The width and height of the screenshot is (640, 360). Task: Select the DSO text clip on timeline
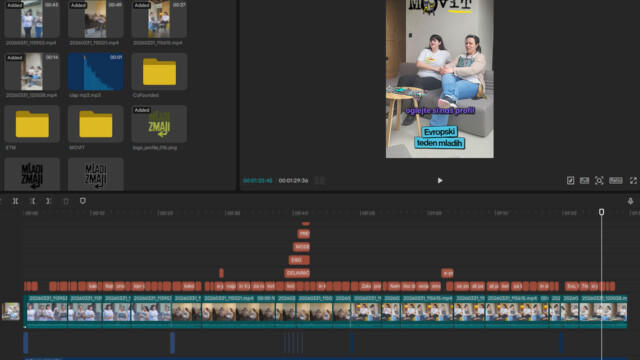[x=299, y=260]
